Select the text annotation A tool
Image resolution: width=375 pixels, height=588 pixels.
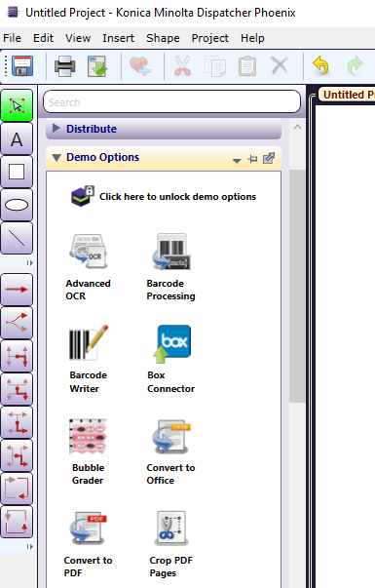coord(17,139)
